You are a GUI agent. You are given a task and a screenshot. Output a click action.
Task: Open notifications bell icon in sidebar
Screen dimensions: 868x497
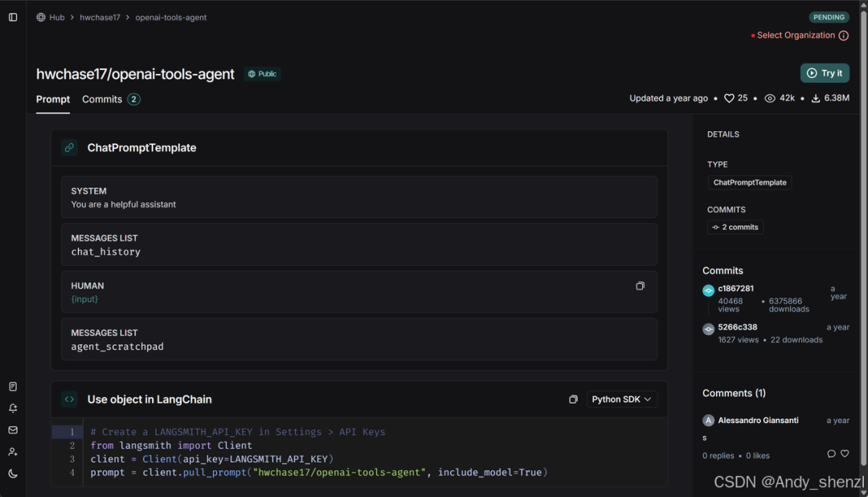click(13, 409)
